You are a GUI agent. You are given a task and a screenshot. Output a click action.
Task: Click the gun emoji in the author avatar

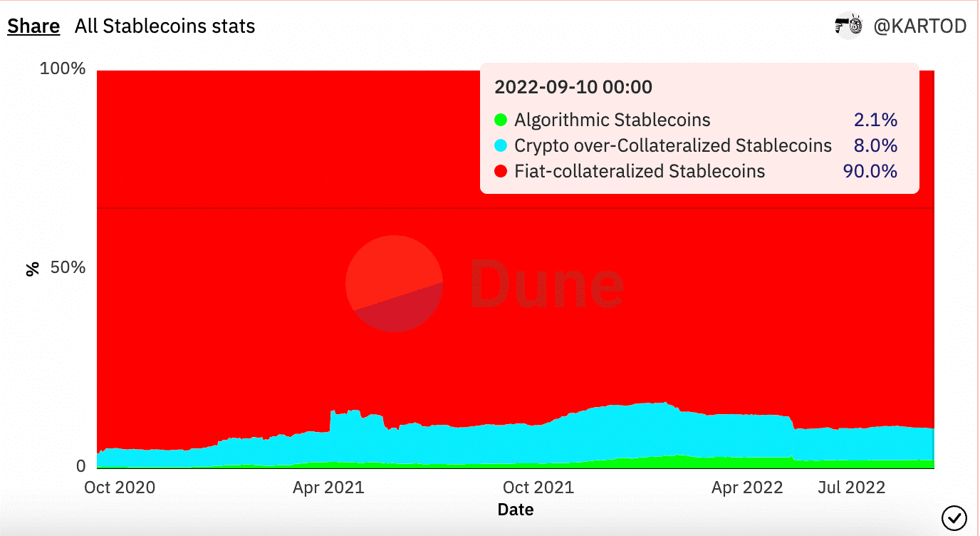tap(842, 26)
